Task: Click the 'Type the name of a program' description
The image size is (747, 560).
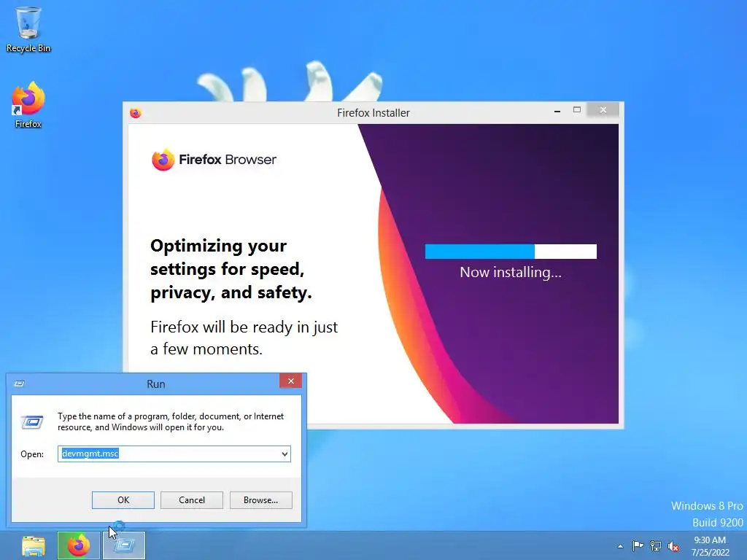Action: pos(171,422)
